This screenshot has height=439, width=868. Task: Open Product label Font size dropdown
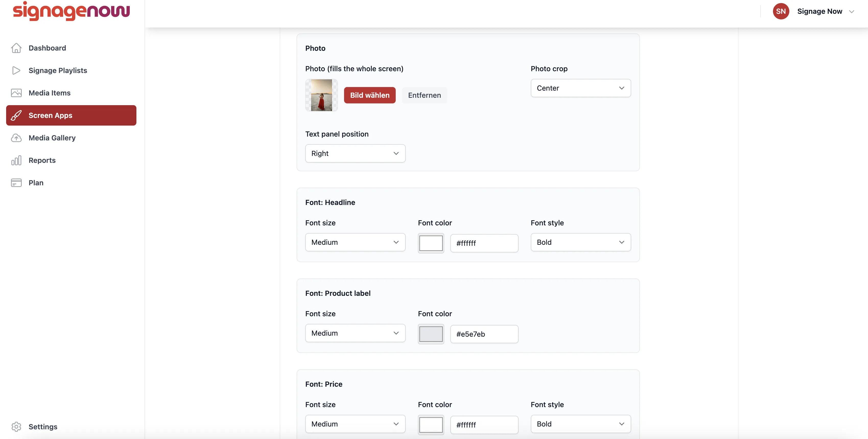pyautogui.click(x=355, y=333)
